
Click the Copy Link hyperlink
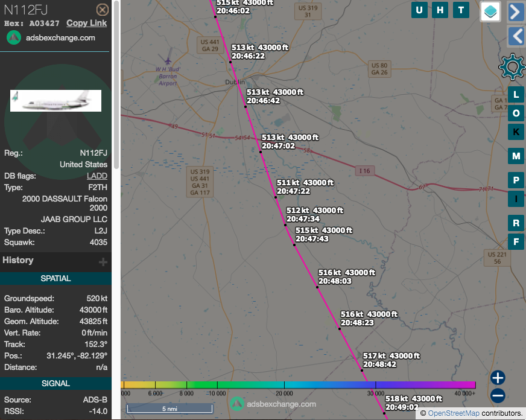pyautogui.click(x=86, y=23)
